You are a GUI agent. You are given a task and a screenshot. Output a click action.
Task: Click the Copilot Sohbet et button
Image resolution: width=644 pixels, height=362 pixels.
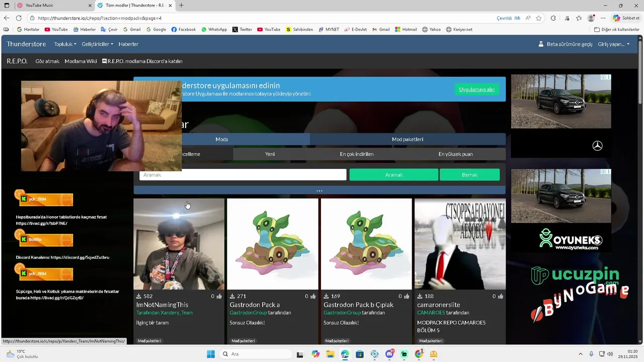(626, 18)
